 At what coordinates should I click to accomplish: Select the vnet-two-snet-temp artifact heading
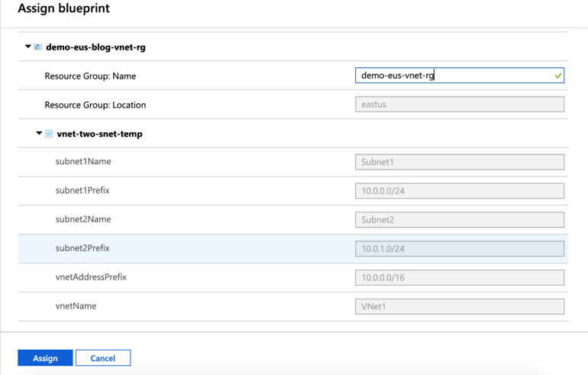click(x=100, y=134)
